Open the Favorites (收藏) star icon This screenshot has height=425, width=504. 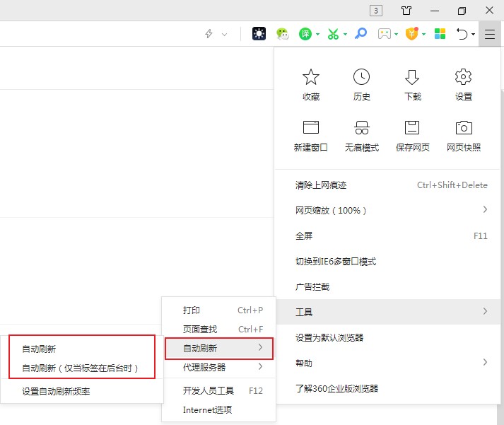(x=311, y=77)
